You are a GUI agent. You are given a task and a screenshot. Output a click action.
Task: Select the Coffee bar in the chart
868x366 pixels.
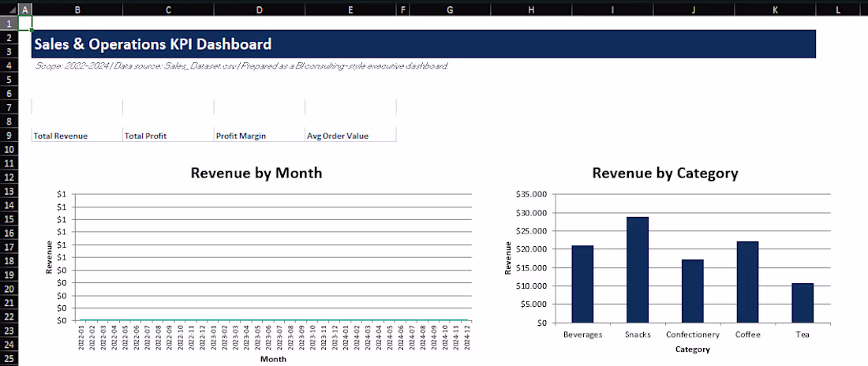(747, 282)
